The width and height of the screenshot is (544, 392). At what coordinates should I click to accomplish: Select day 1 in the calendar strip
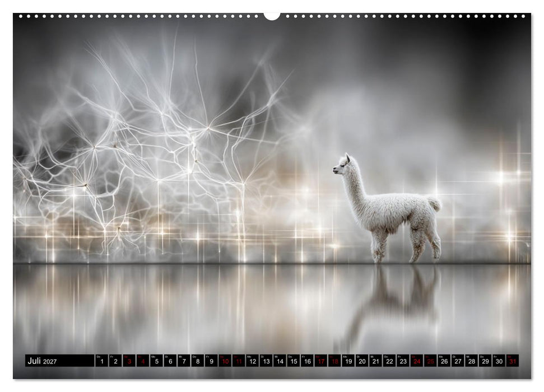click(101, 361)
